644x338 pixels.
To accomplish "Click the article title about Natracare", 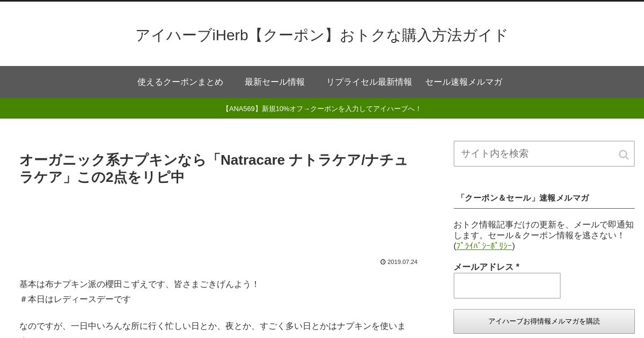I will (x=214, y=168).
